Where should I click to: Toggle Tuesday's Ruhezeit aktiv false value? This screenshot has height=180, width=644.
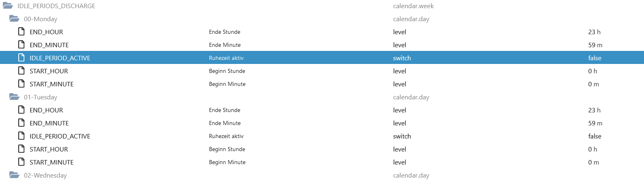594,136
